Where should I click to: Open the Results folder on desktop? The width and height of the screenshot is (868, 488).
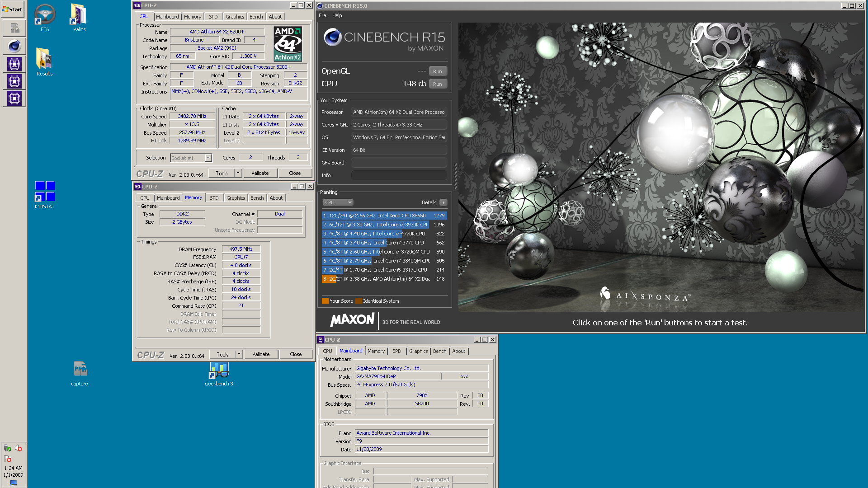pos(44,62)
